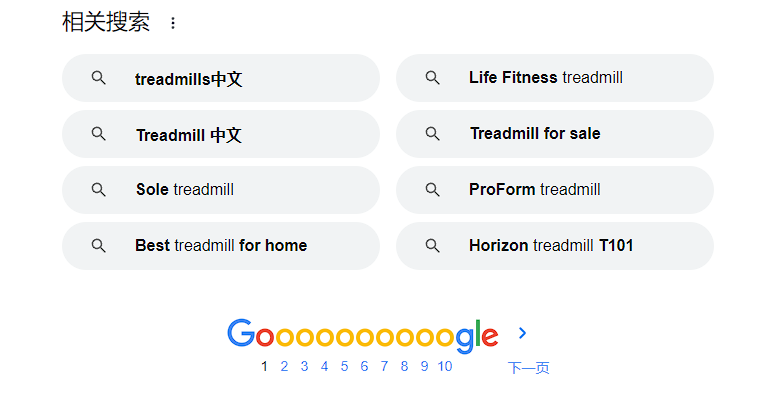The image size is (780, 397).
Task: Select the Treadmill 中文 related search
Action: click(221, 134)
